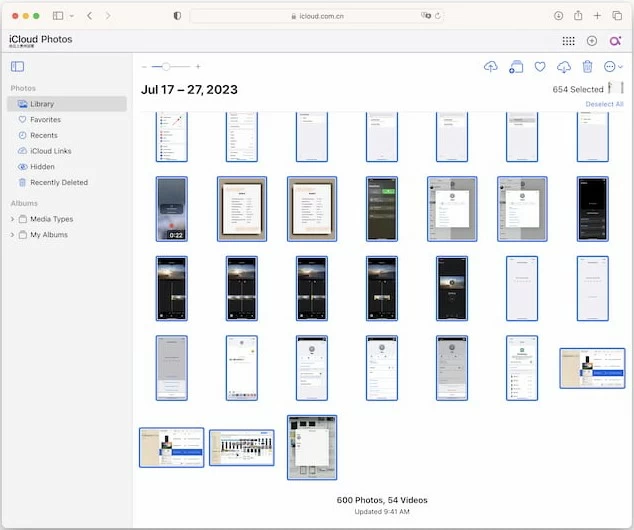Viewport: 634px width, 530px height.
Task: Delete selected photos with trash icon
Action: 588,67
